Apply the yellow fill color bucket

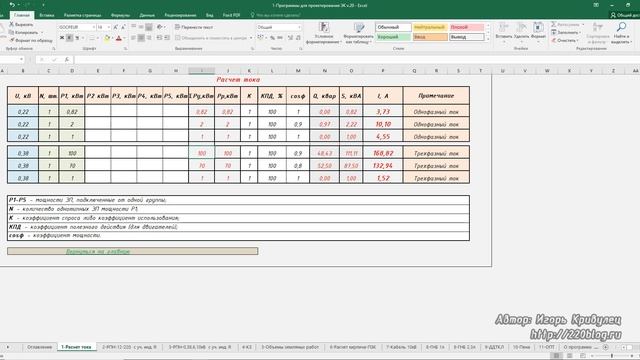pos(107,38)
